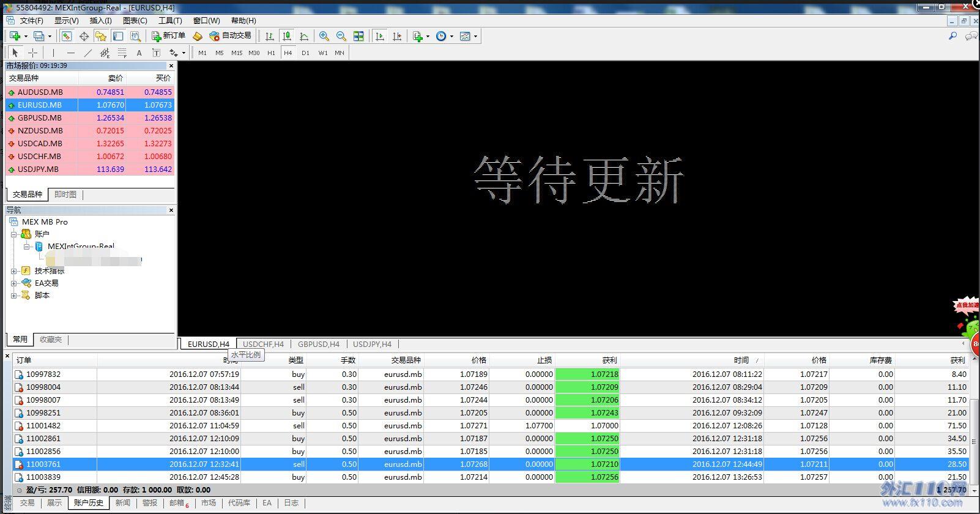Toggle the Data Window crosshair icon
Image resolution: width=980 pixels, height=514 pixels.
click(x=84, y=36)
